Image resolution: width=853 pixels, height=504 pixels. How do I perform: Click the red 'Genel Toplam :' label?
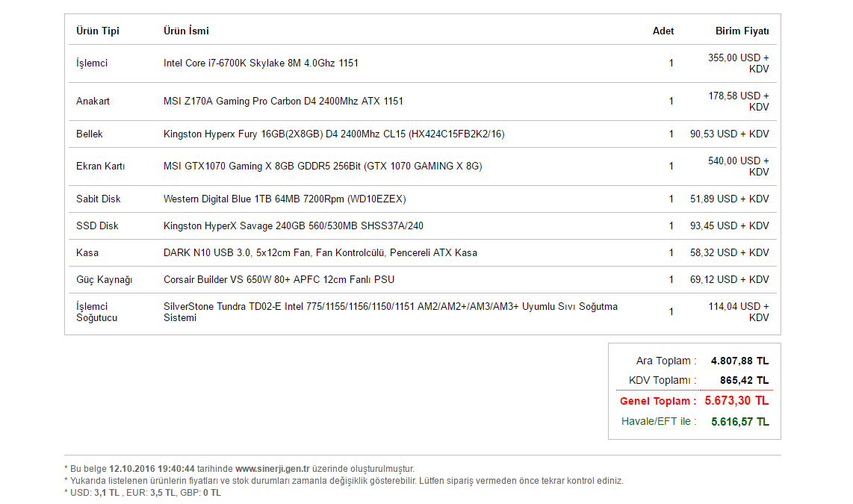point(658,401)
